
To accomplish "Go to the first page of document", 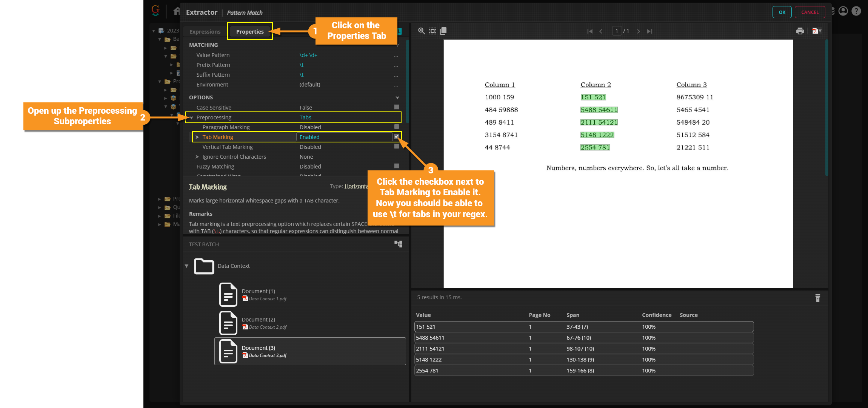I will (x=590, y=31).
